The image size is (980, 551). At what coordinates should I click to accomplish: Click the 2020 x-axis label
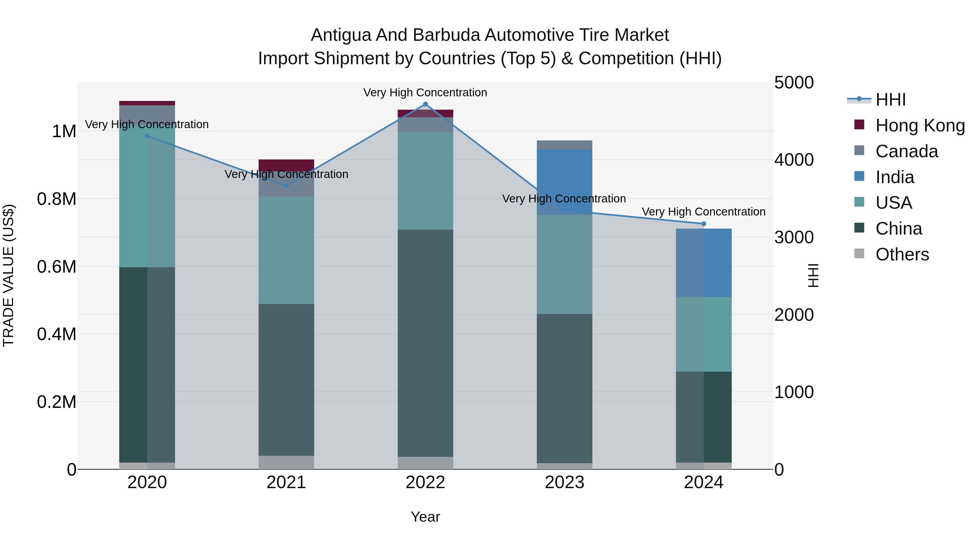(147, 482)
